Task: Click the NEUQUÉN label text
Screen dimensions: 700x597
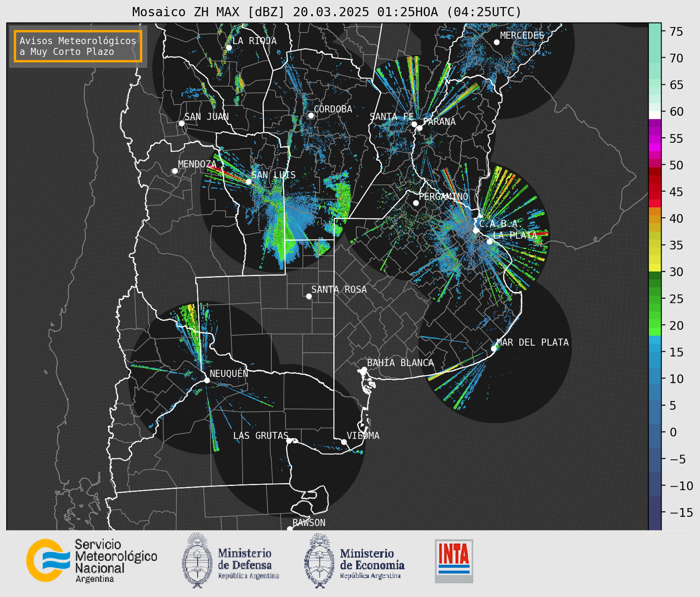Action: [229, 373]
